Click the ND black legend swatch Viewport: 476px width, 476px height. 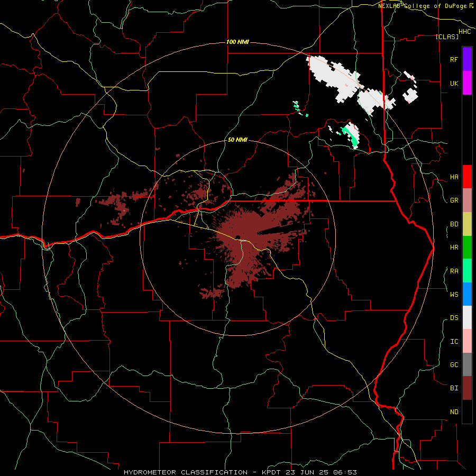pyautogui.click(x=467, y=411)
